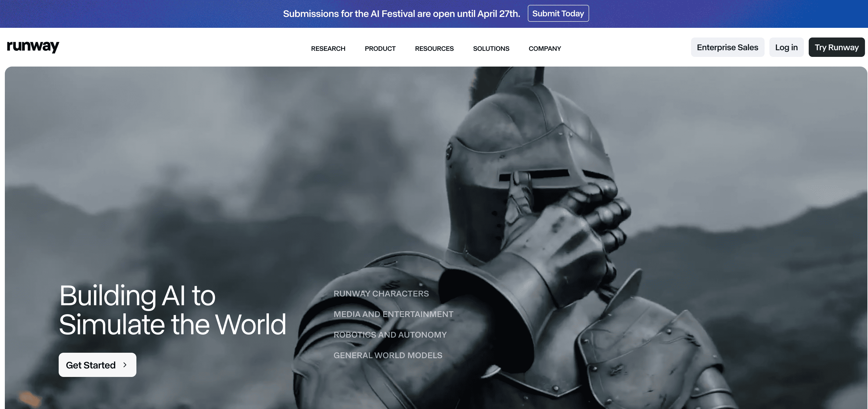Viewport: 868px width, 409px height.
Task: Expand the COMPANY navigation dropdown
Action: pos(544,48)
